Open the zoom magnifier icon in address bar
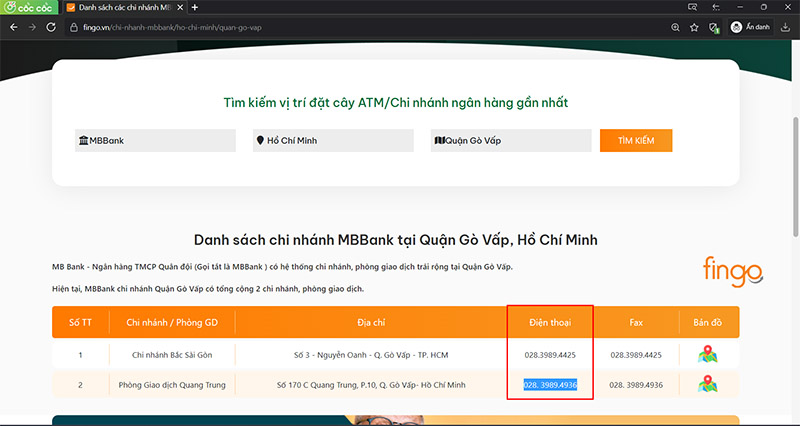800x426 pixels. coord(675,28)
